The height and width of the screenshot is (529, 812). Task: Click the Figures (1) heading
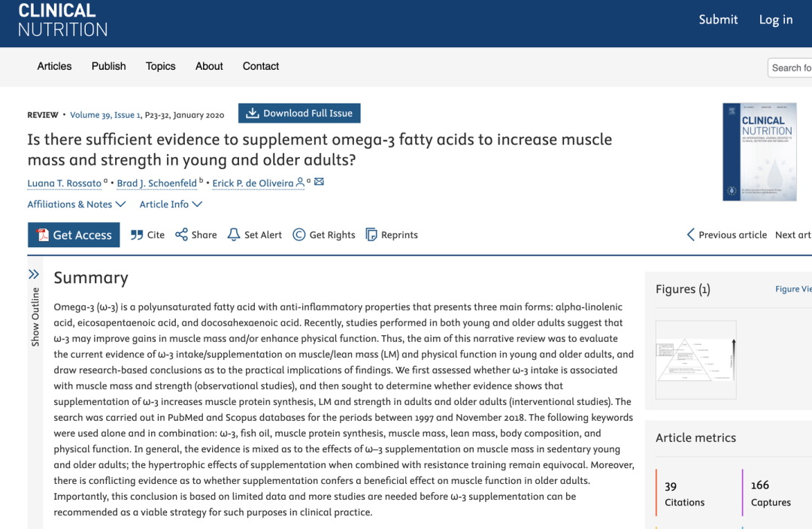pyautogui.click(x=683, y=289)
